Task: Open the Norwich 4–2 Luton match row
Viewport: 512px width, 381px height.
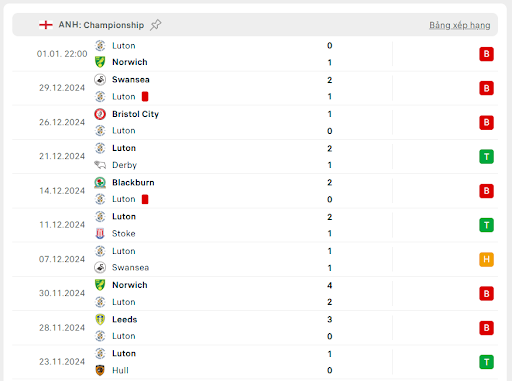Action: tap(255, 294)
